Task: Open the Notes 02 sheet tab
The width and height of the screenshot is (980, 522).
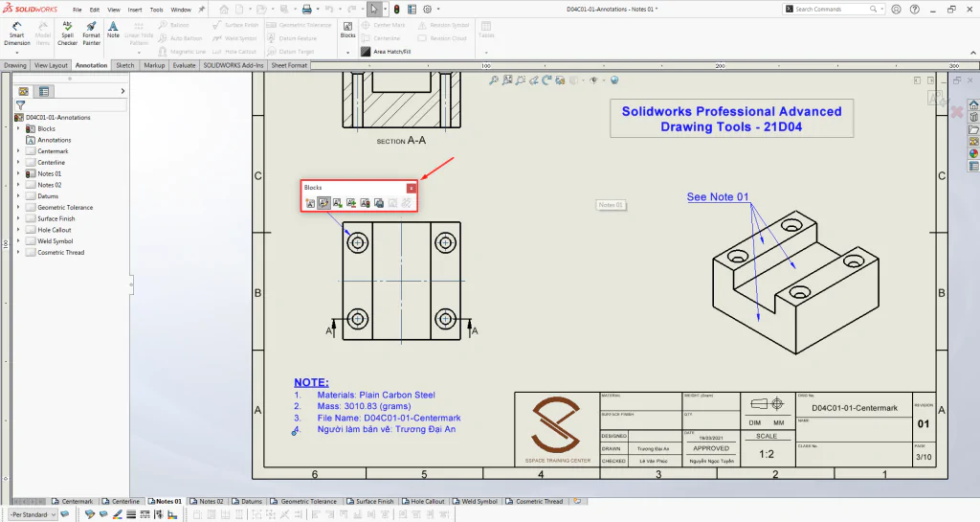Action: 207,501
